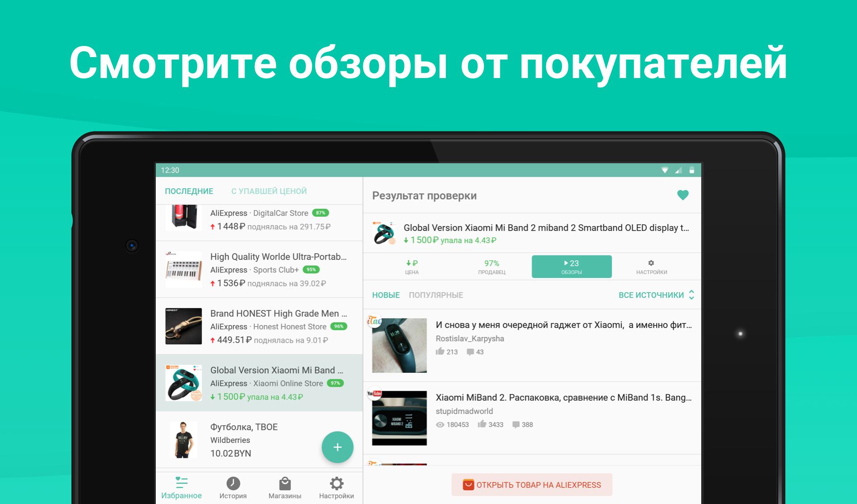Image resolution: width=857 pixels, height=504 pixels.
Task: Click ОТКРЫТЬ ТОВАР НА ALIEXPRESS button
Action: point(532,485)
